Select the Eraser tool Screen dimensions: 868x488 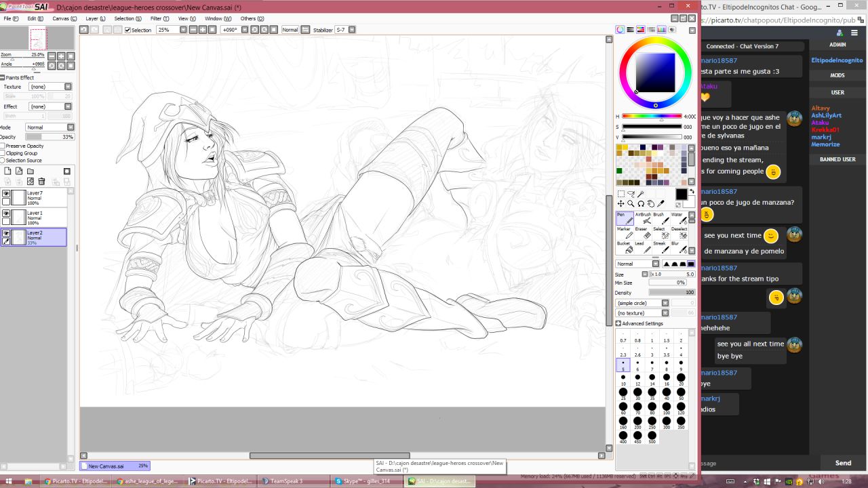click(x=643, y=233)
